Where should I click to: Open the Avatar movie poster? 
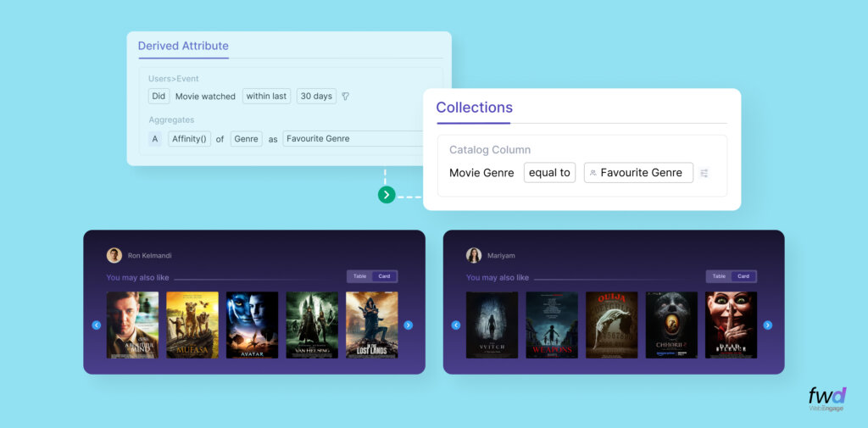tap(252, 325)
